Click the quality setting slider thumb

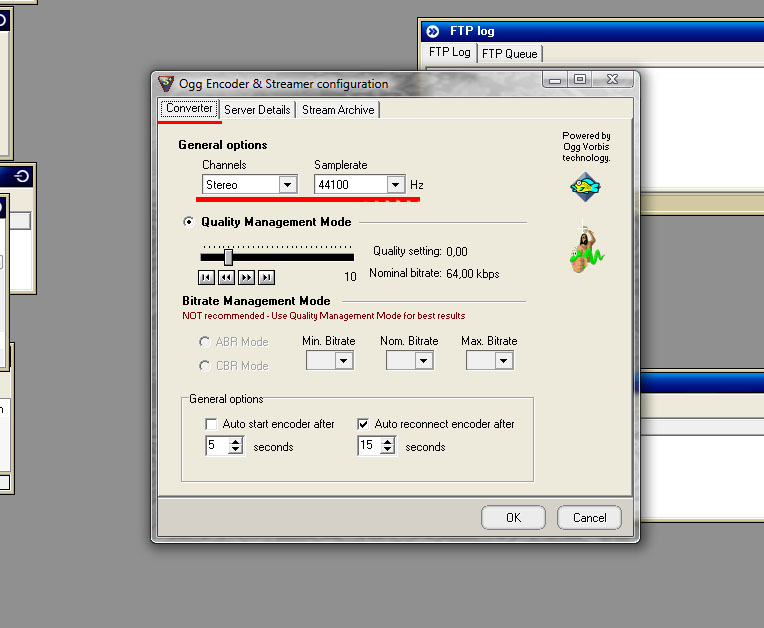coord(228,257)
